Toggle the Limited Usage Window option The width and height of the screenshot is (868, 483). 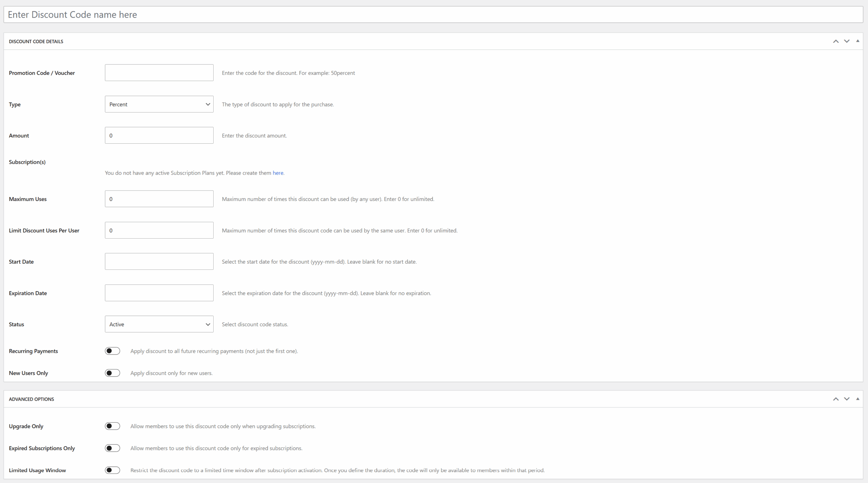coord(112,470)
